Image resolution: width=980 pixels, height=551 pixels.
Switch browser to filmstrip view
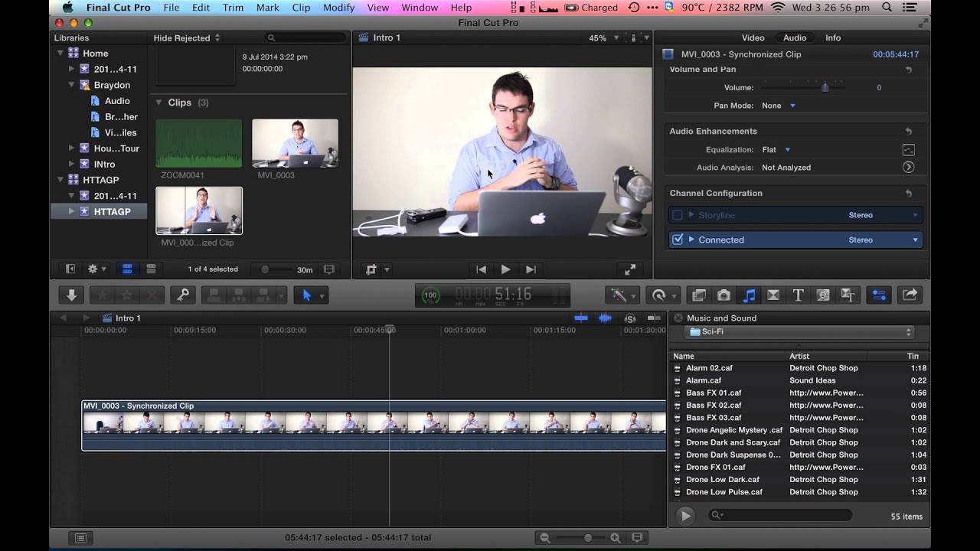pos(127,269)
